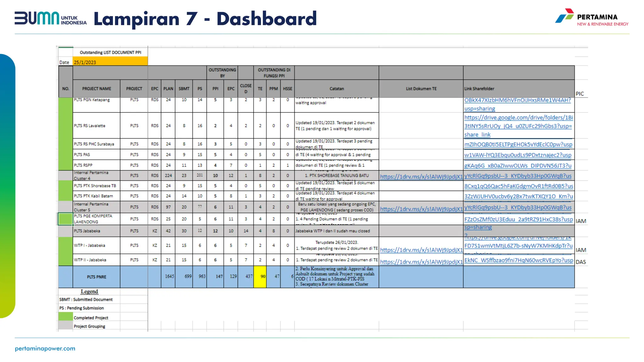
Task: Select the PLTS PGE KOMPERTA LAHENDONG row cell
Action: click(96, 219)
